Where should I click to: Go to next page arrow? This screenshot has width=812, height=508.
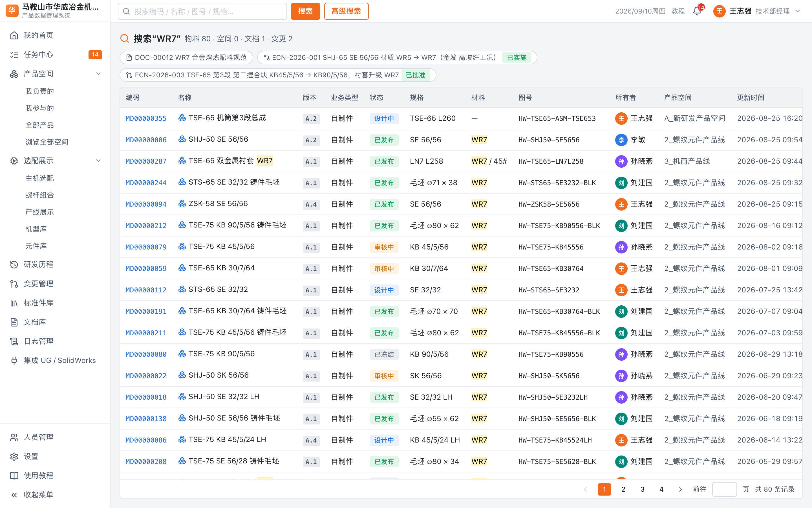[680, 489]
